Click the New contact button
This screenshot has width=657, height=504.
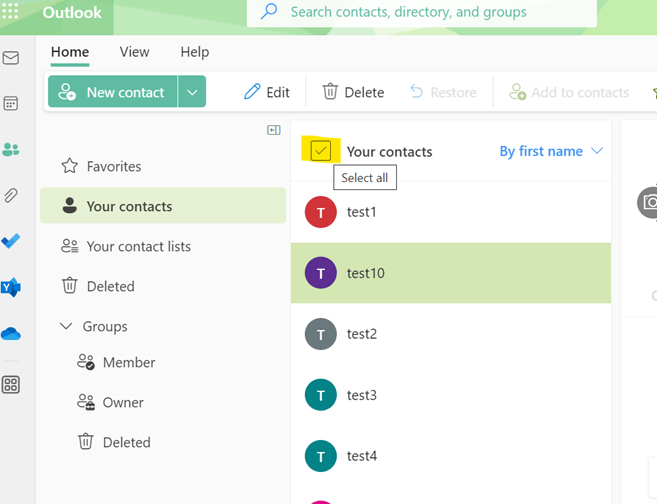pyautogui.click(x=112, y=92)
